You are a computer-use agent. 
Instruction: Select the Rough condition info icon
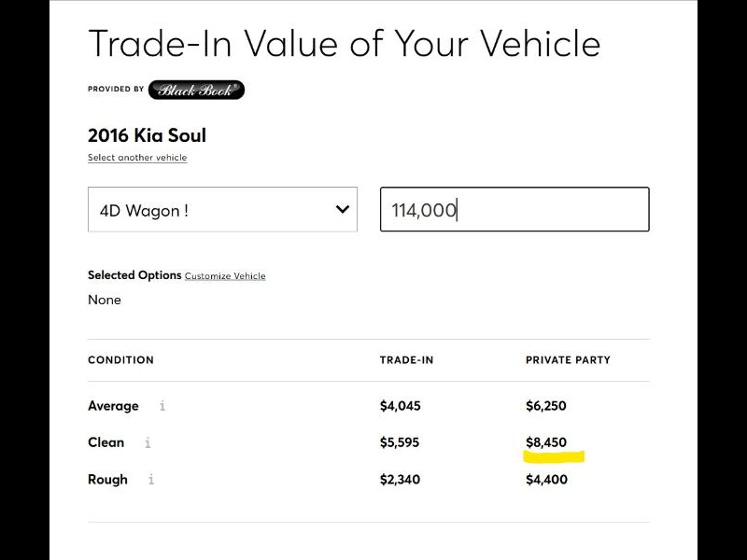coord(151,479)
